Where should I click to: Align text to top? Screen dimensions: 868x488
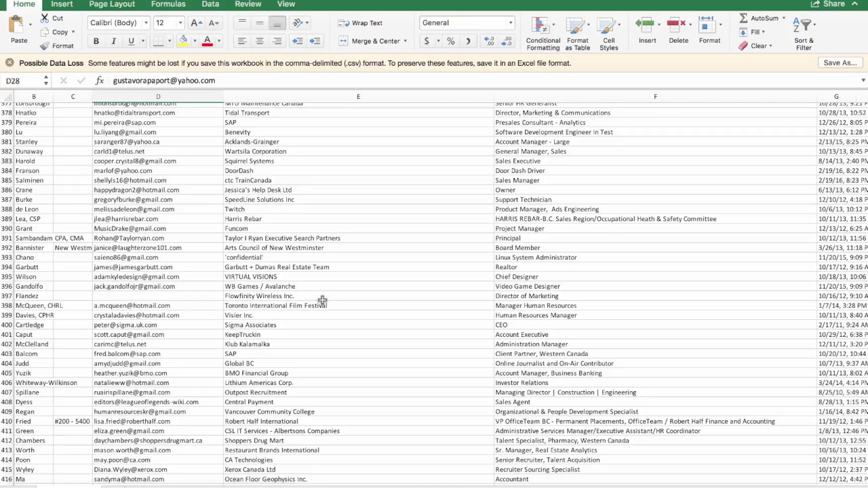click(242, 22)
